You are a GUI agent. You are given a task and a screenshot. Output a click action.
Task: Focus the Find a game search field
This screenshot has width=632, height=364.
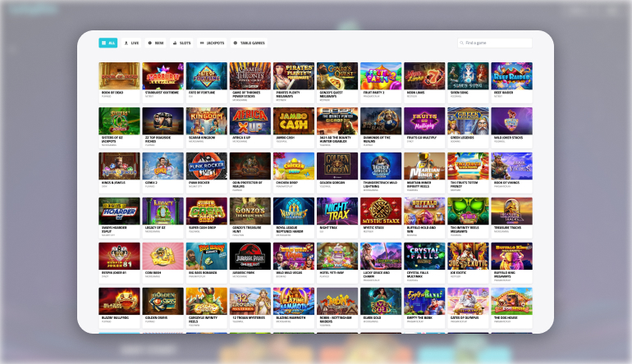pyautogui.click(x=495, y=43)
